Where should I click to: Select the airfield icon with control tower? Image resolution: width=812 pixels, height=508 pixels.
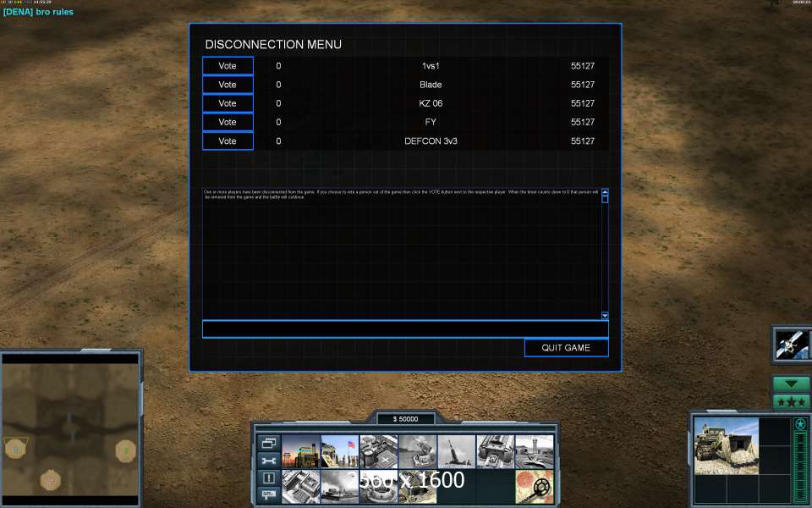click(535, 451)
